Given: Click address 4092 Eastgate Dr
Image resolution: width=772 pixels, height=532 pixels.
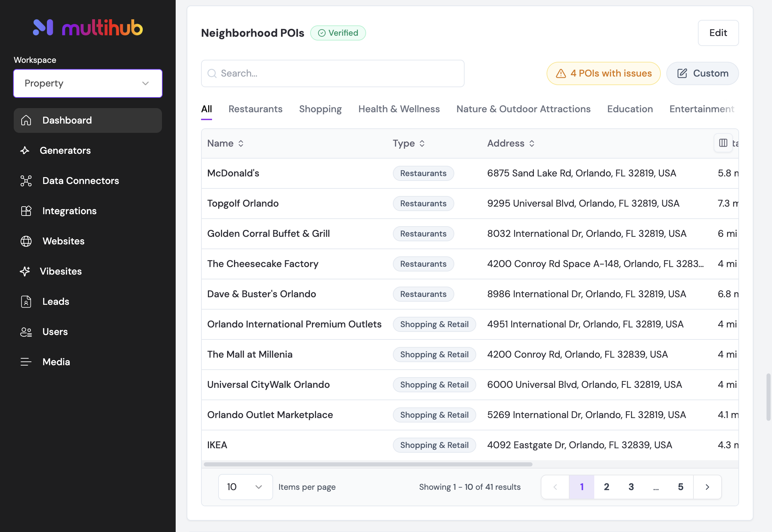Looking at the screenshot, I should coord(580,445).
